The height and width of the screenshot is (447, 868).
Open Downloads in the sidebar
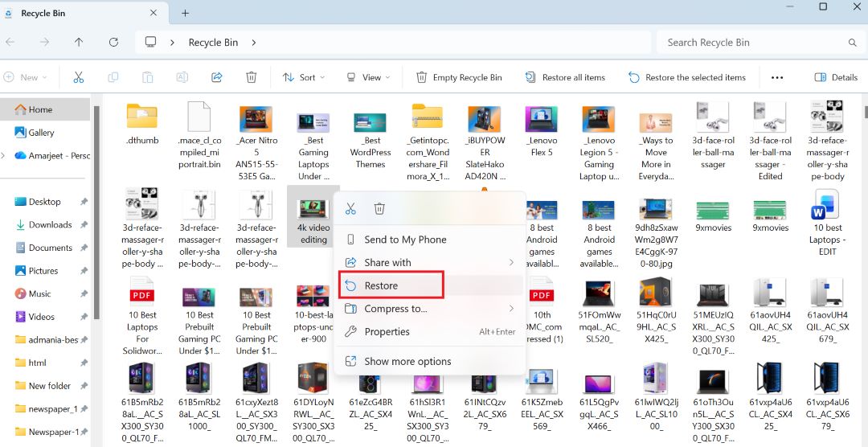pyautogui.click(x=50, y=225)
